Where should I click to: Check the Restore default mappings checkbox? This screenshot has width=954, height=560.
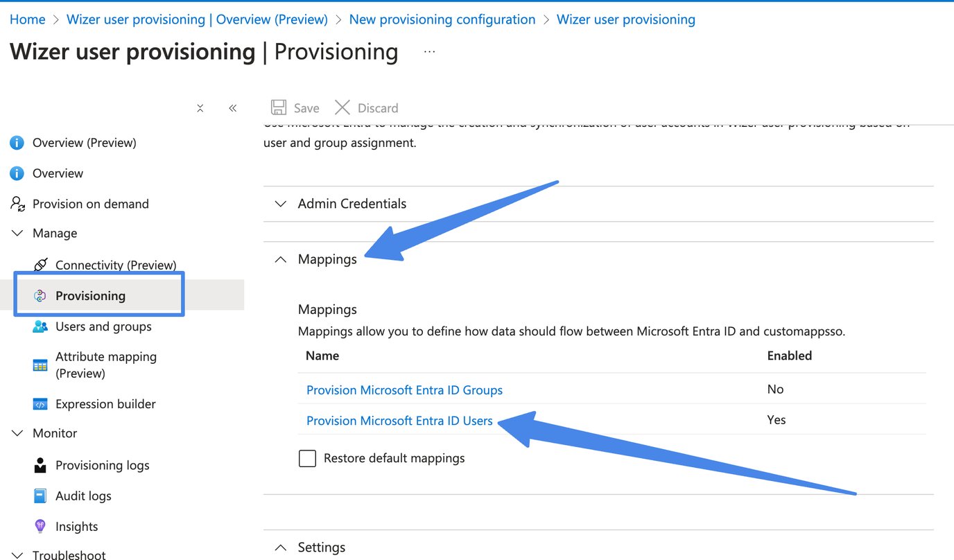pos(307,458)
